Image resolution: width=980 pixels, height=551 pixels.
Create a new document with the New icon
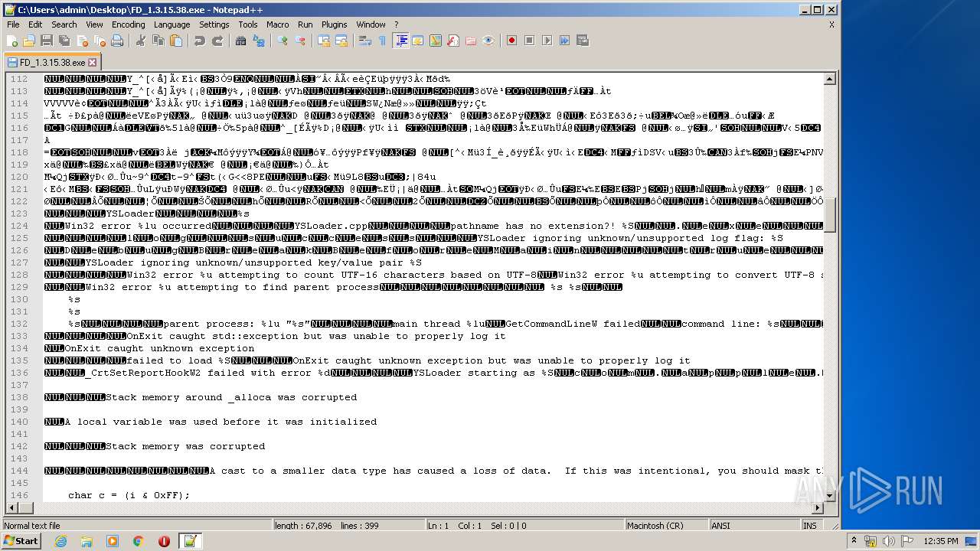pos(12,41)
